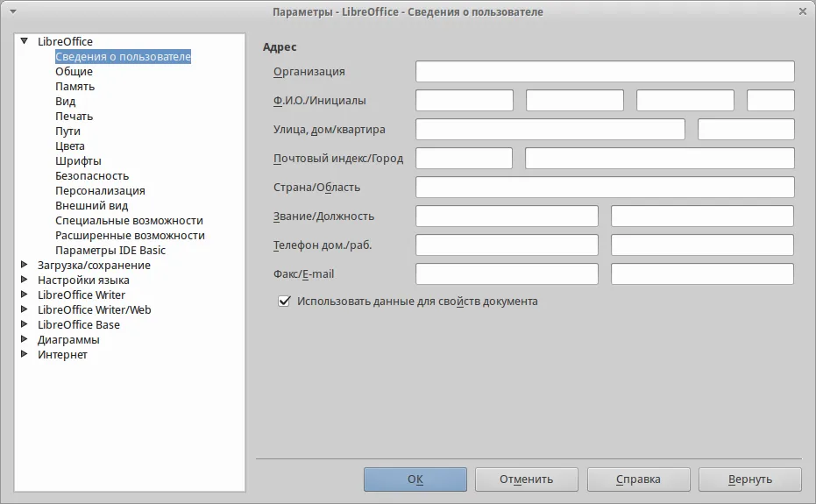
Task: Open the window menu arrow in title bar
Action: pos(13,11)
